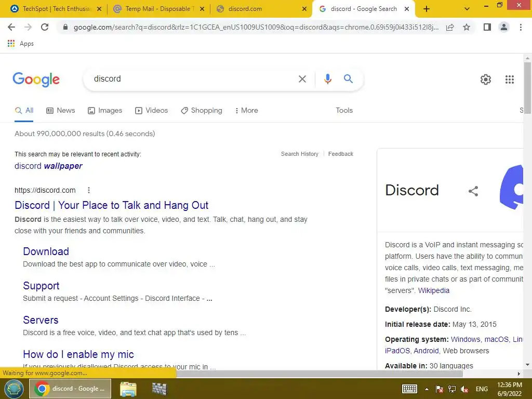Image resolution: width=532 pixels, height=399 pixels.
Task: Open the tab search dropdown chevron
Action: (x=467, y=9)
